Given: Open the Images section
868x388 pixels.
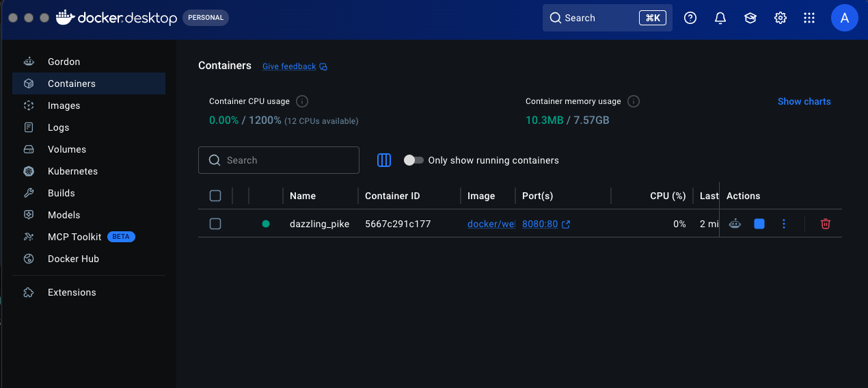Looking at the screenshot, I should pyautogui.click(x=89, y=105).
